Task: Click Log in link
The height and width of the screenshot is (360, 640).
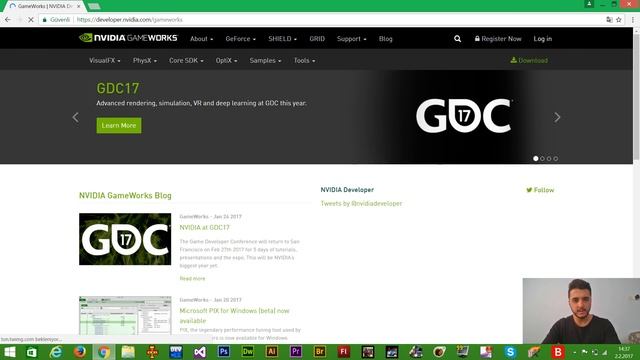Action: (542, 39)
